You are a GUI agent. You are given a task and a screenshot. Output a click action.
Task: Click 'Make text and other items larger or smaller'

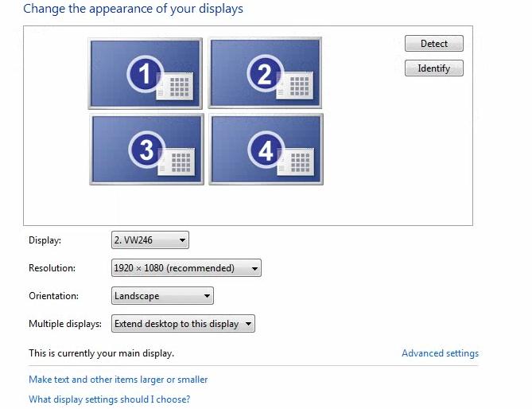118,380
